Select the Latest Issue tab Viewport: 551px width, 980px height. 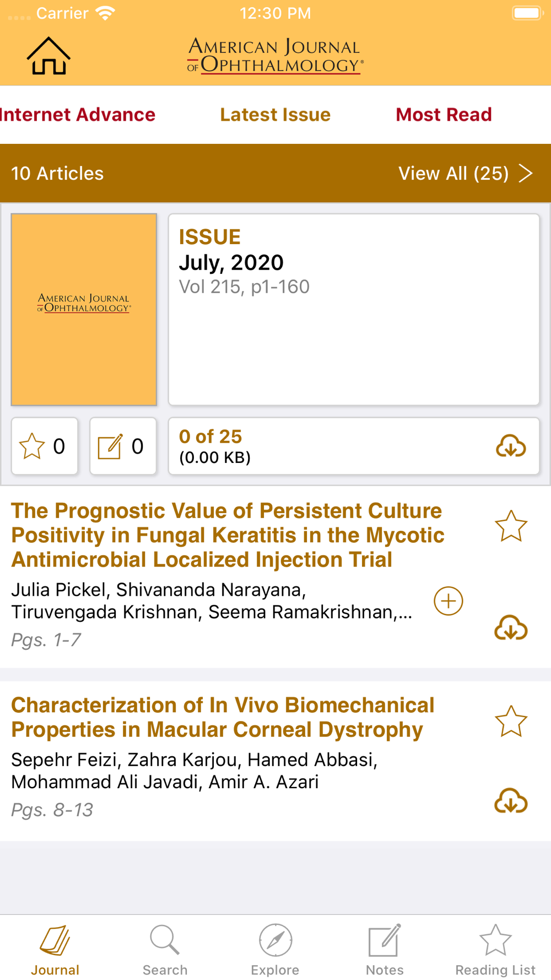coord(275,115)
